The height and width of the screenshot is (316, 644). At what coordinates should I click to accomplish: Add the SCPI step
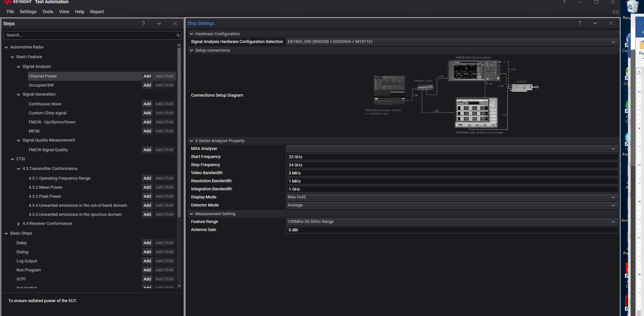[x=147, y=279]
